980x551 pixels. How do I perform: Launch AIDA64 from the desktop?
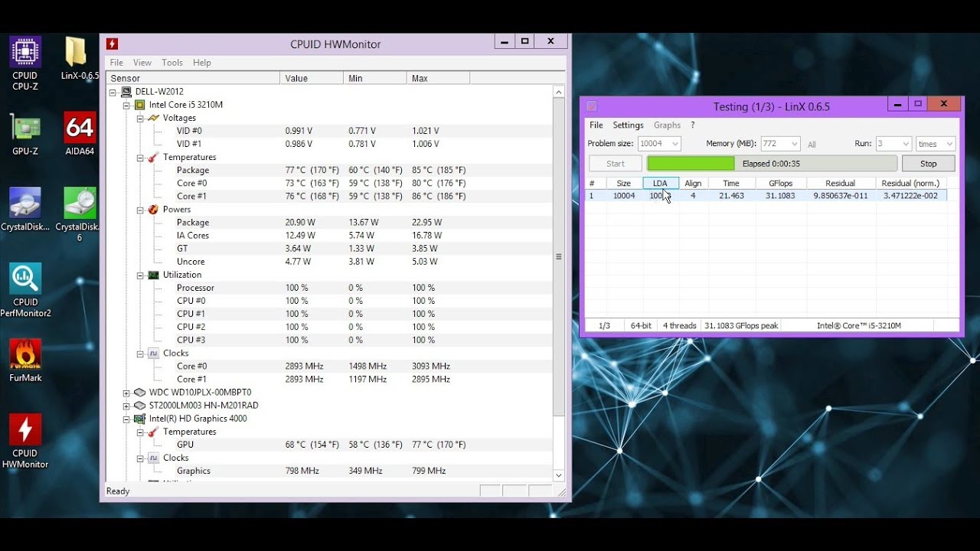(80, 134)
